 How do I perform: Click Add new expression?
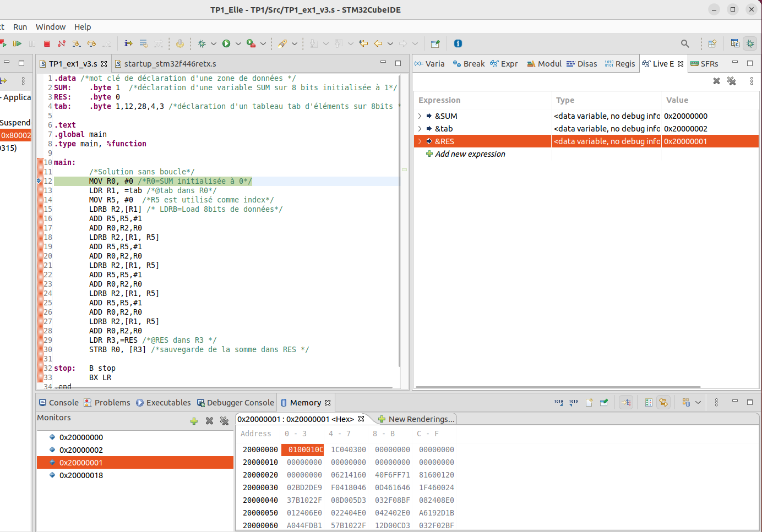(x=470, y=154)
